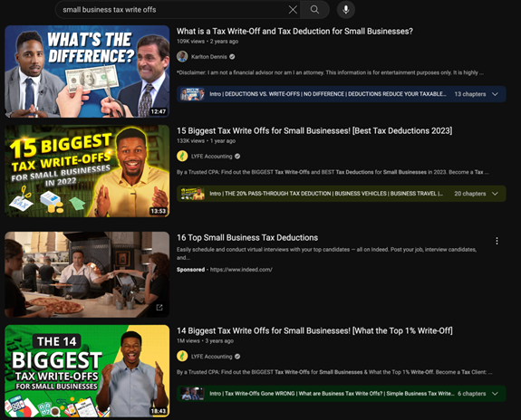Open title '14 Biggest Tax Write Offs for Small Businesses'
The height and width of the screenshot is (420, 521).
(x=314, y=330)
